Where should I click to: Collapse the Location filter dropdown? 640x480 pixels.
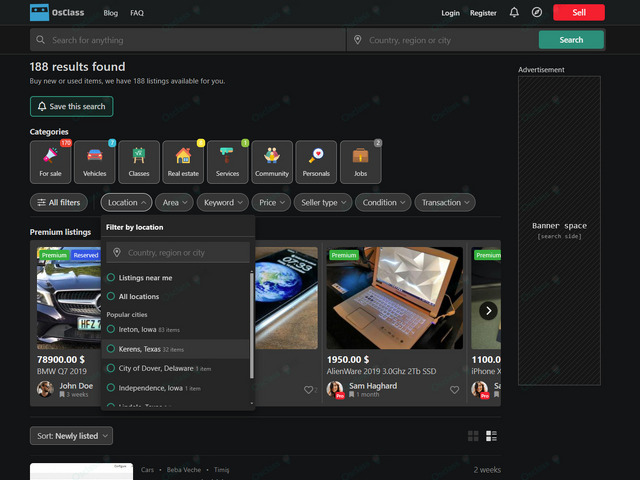click(x=127, y=202)
